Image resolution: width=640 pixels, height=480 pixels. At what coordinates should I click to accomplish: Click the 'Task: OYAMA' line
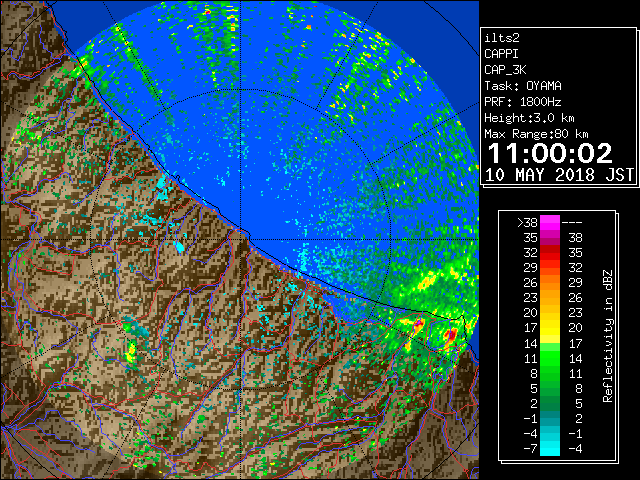523,86
